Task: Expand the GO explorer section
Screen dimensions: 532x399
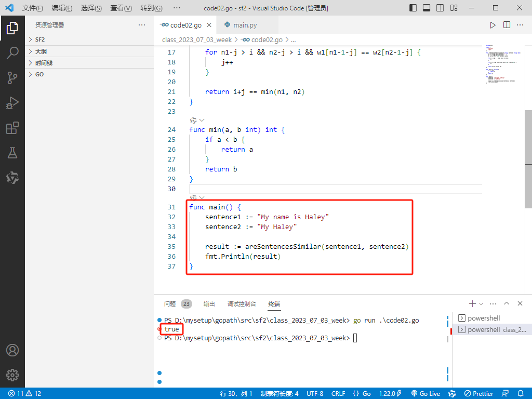Action: point(89,74)
